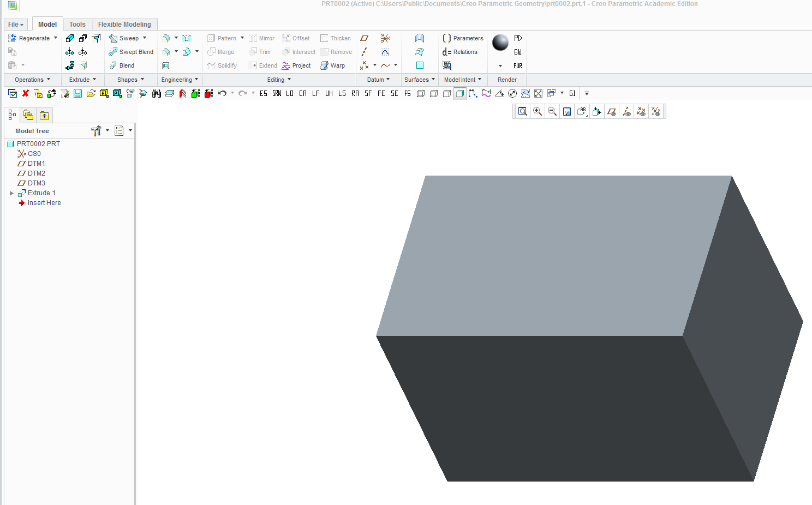Toggle coordinate system display
The width and height of the screenshot is (812, 505).
656,111
